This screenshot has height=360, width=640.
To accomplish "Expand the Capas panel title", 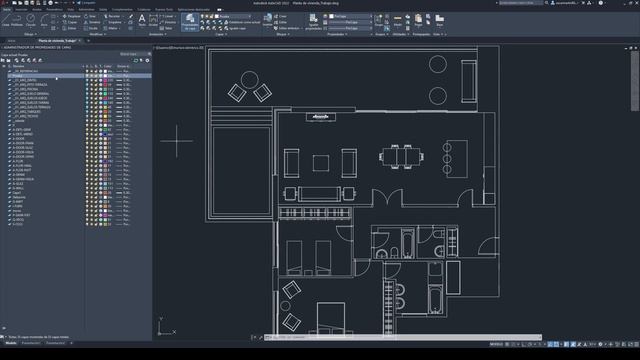I will (221, 34).
